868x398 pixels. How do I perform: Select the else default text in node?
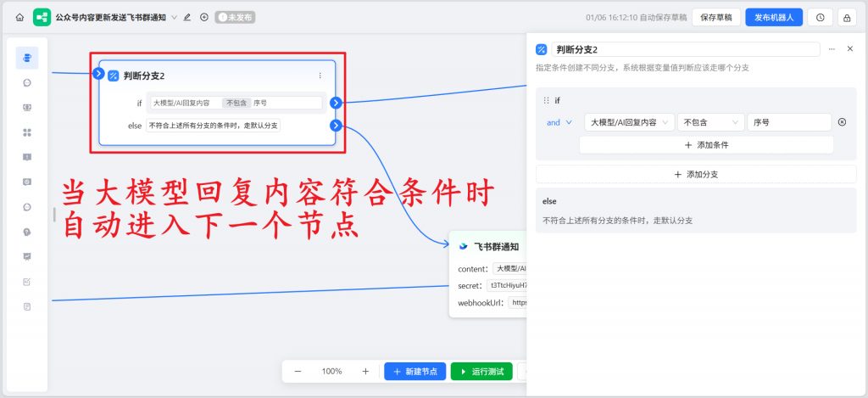click(213, 126)
